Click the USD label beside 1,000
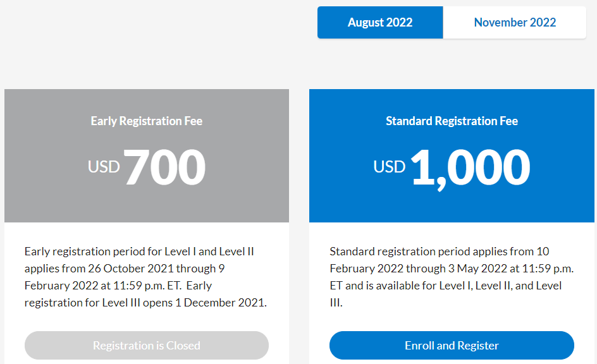The image size is (597, 364). 390,167
